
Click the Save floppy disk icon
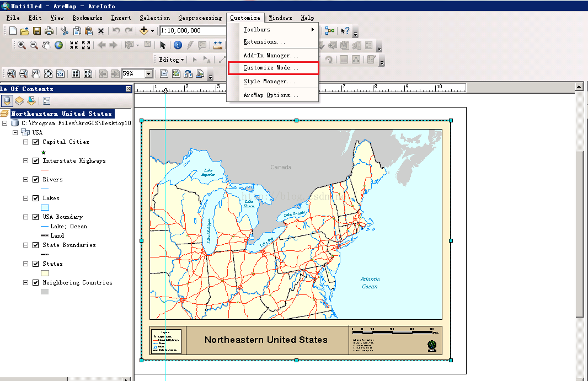pyautogui.click(x=37, y=31)
